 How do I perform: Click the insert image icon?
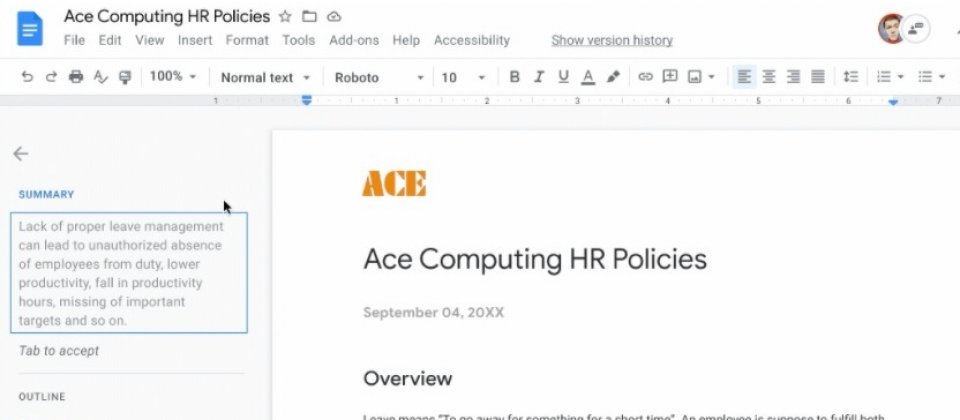point(694,77)
